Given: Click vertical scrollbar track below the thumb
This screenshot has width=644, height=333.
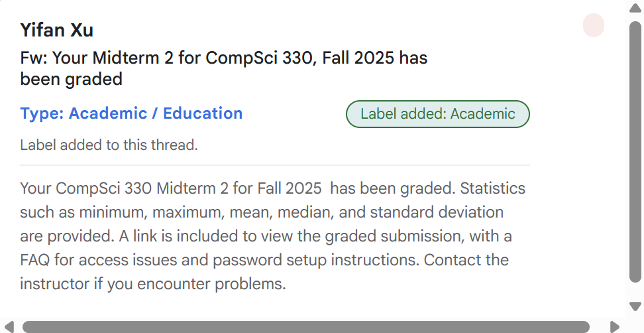Looking at the screenshot, I should tap(635, 292).
